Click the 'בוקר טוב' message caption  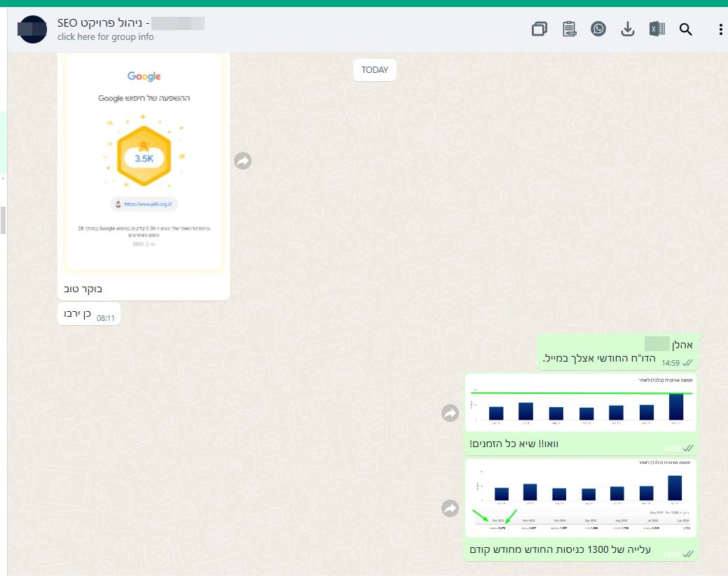(83, 289)
